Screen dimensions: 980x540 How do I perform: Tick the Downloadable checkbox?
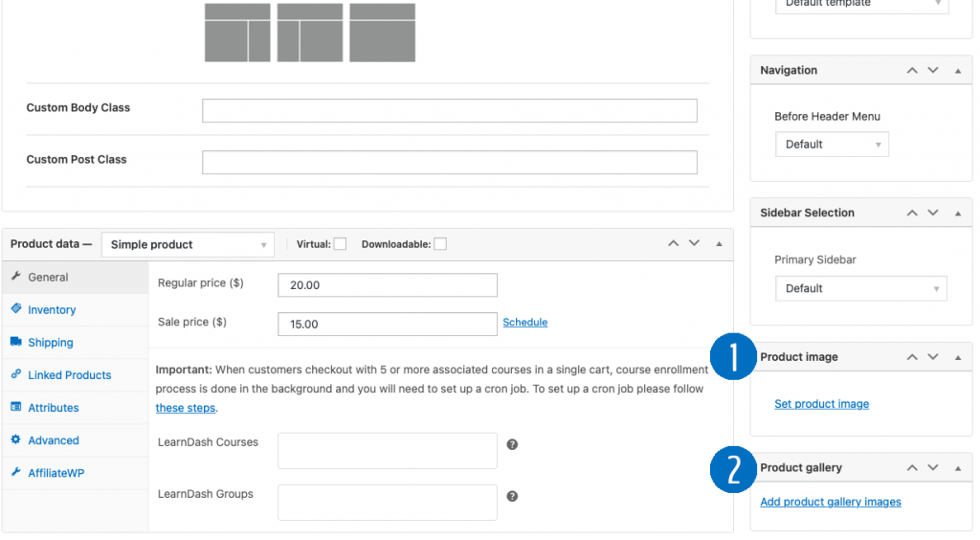[x=440, y=244]
